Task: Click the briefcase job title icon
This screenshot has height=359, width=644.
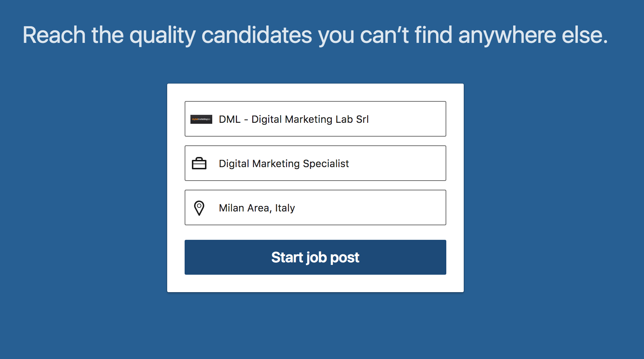Action: 199,164
